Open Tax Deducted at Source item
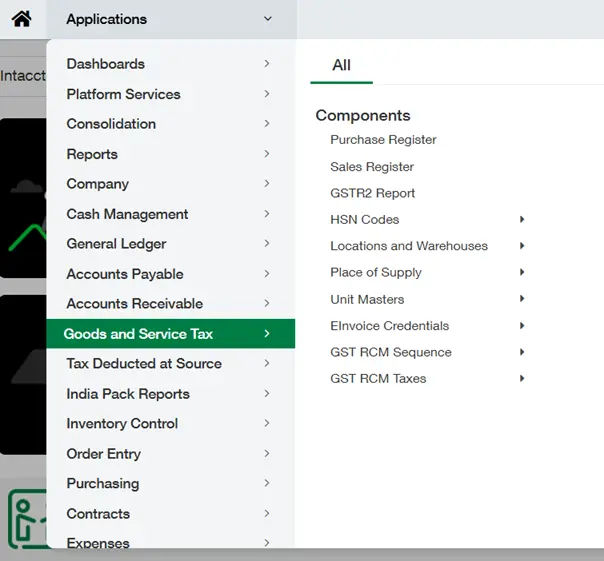Image resolution: width=604 pixels, height=561 pixels. pyautogui.click(x=144, y=364)
